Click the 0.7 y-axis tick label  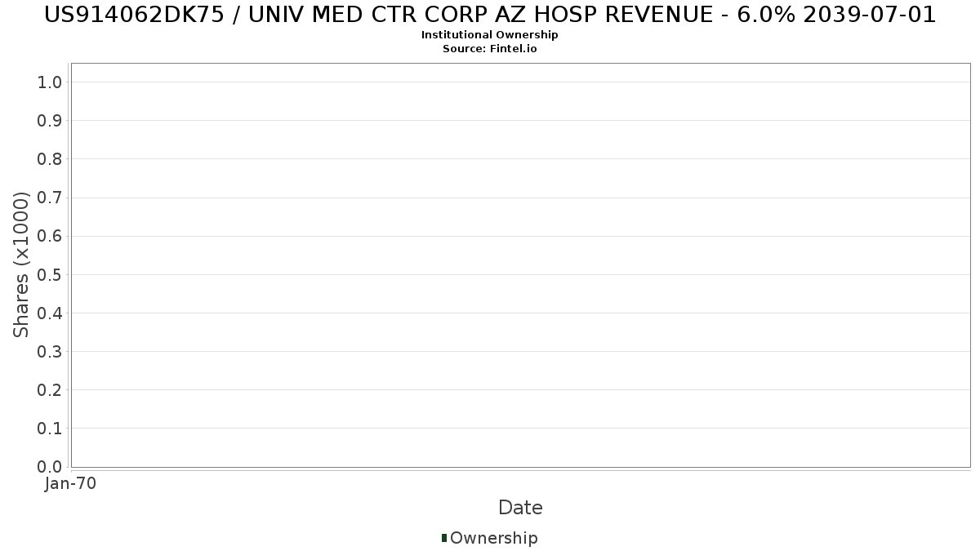coord(50,198)
